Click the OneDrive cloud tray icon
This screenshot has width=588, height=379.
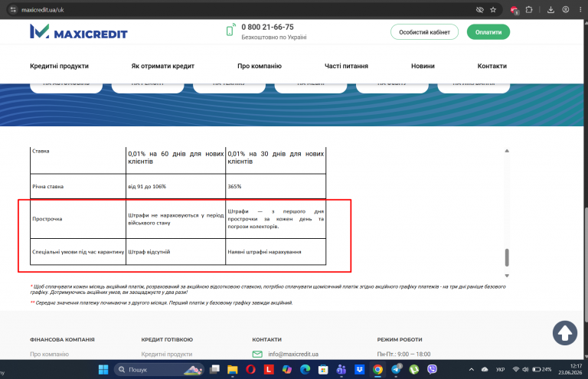click(x=485, y=370)
